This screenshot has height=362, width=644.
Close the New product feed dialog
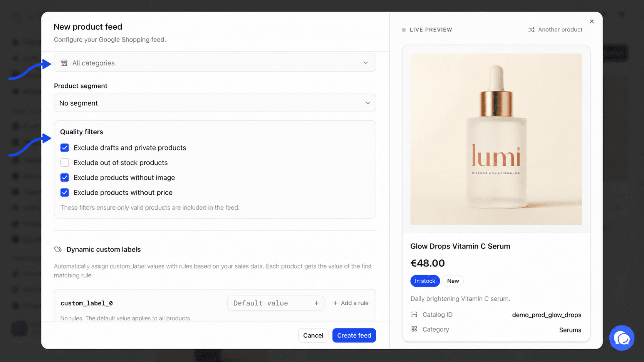point(592,22)
